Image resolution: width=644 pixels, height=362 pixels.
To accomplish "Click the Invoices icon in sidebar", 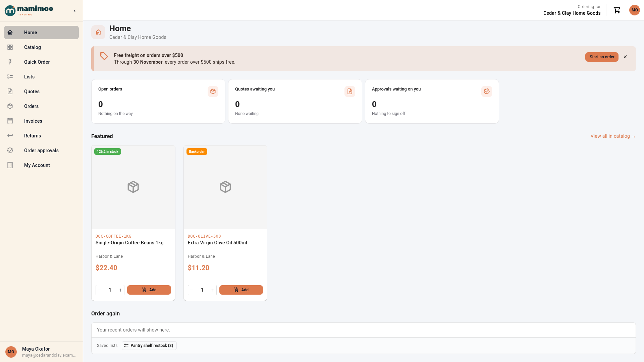I will point(10,121).
